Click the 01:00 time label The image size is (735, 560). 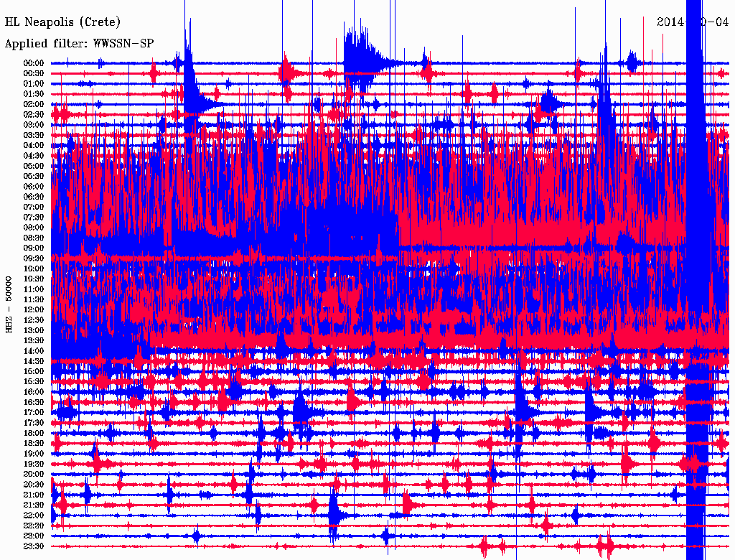coord(34,84)
